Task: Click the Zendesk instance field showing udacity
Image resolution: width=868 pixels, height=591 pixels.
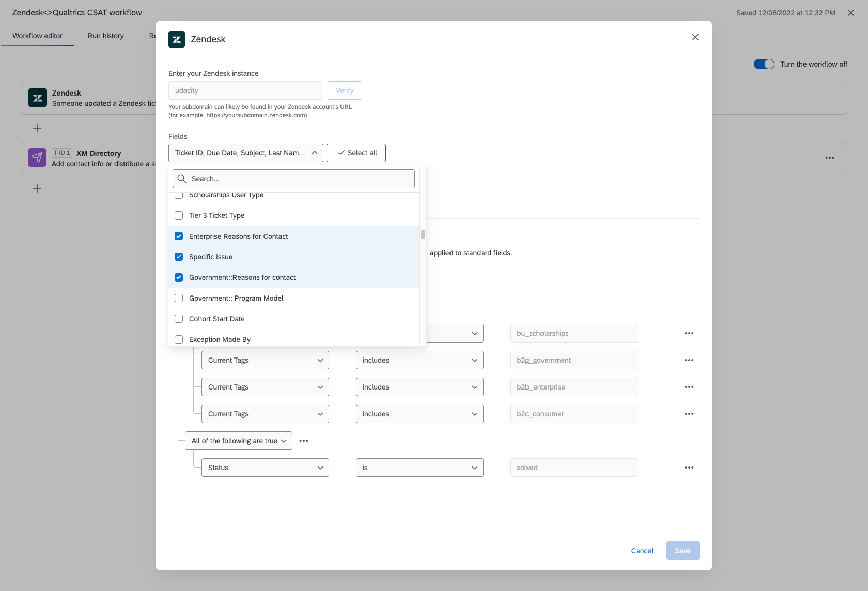Action: 246,90
